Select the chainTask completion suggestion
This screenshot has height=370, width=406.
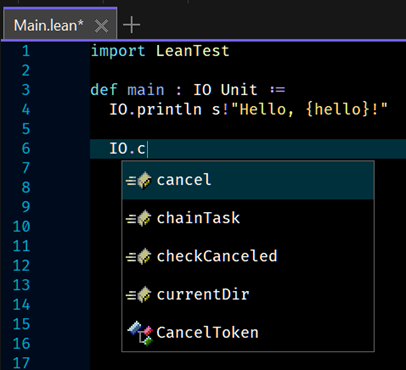[248, 219]
